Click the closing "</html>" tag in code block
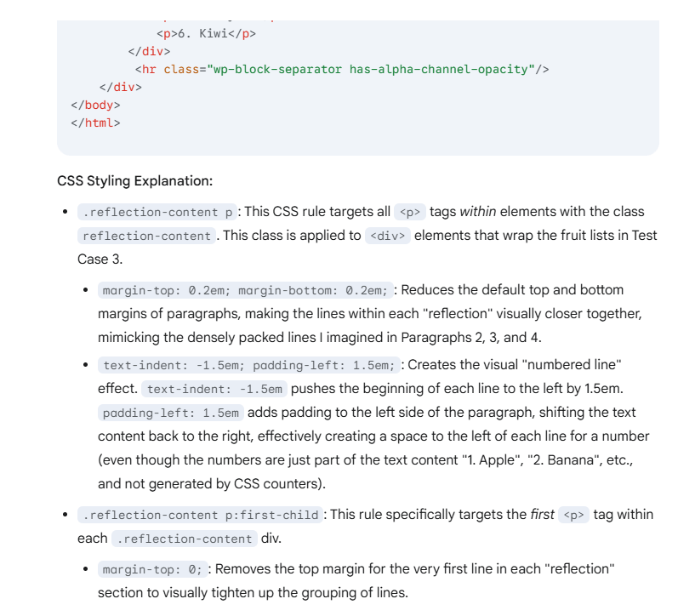This screenshot has height=616, width=678. (95, 123)
